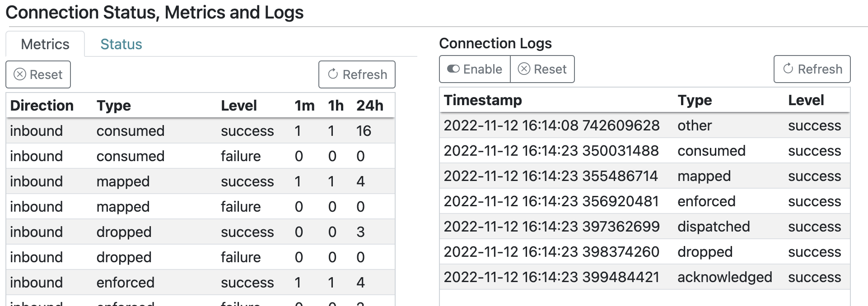The image size is (868, 306).
Task: Select the log entry with type acknowledged
Action: click(x=632, y=277)
